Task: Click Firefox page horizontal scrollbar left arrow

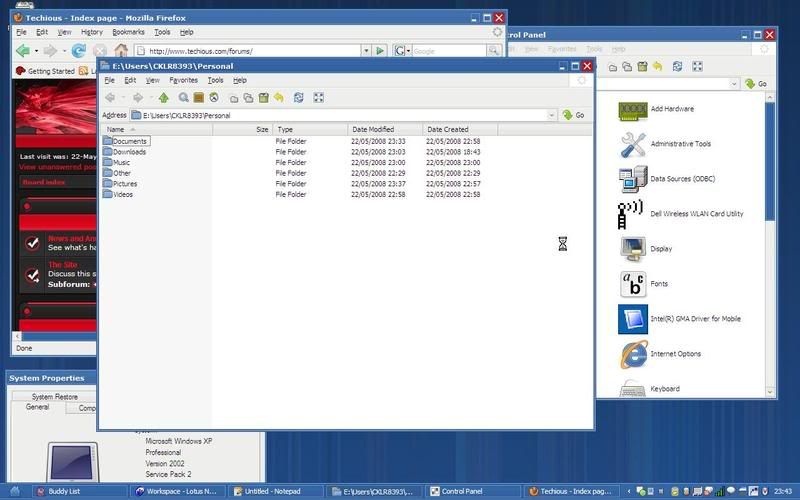Action: pyautogui.click(x=17, y=336)
